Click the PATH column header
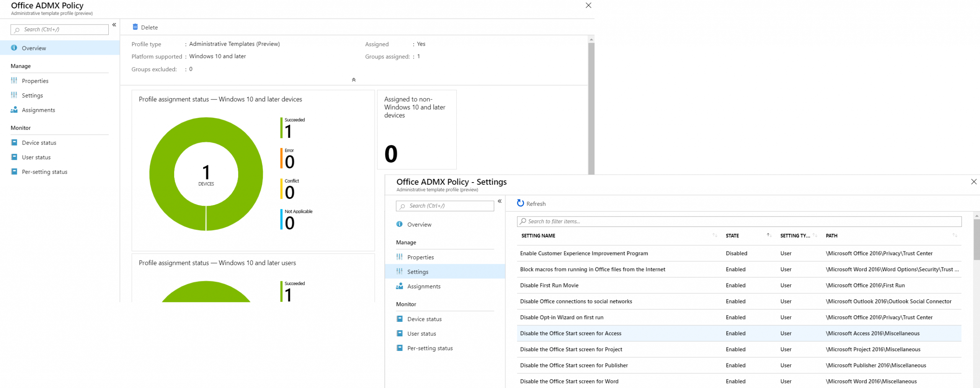Image resolution: width=980 pixels, height=388 pixels. click(x=831, y=236)
